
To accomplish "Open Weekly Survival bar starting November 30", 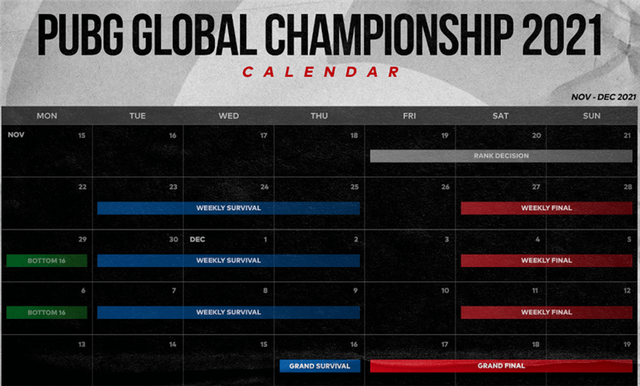I will 229,261.
